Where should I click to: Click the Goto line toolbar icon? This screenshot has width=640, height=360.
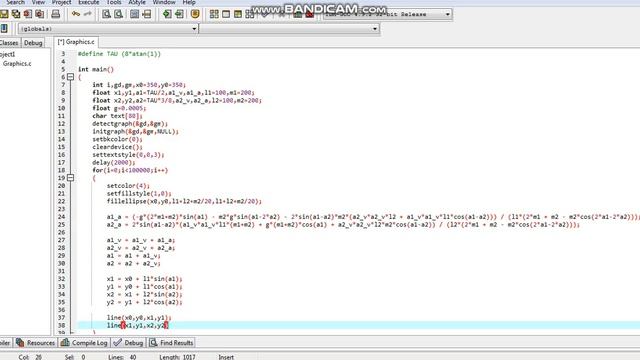pyautogui.click(x=147, y=14)
